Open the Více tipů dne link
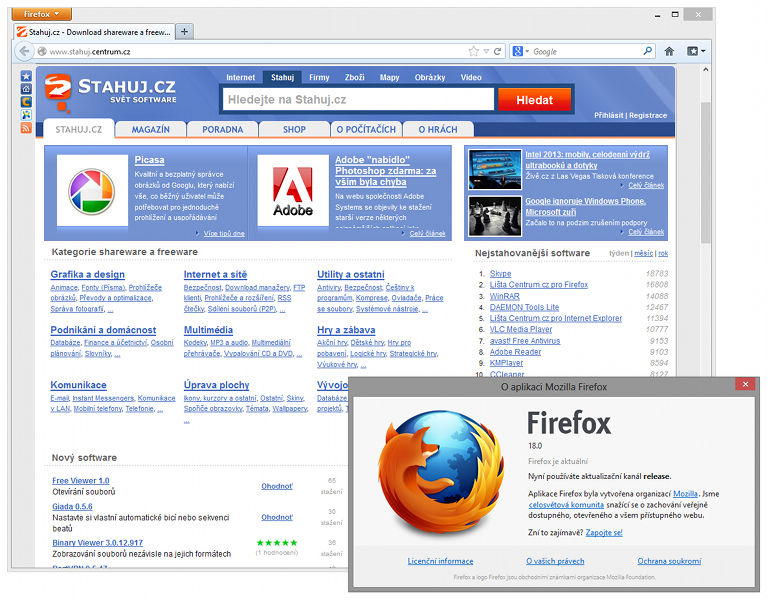This screenshot has height=600, width=767. pyautogui.click(x=224, y=234)
